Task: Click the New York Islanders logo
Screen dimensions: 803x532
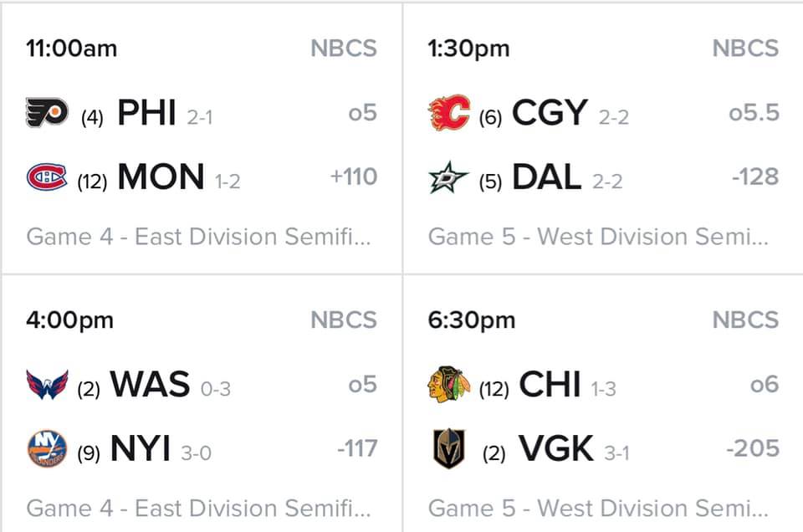Action: click(x=47, y=448)
